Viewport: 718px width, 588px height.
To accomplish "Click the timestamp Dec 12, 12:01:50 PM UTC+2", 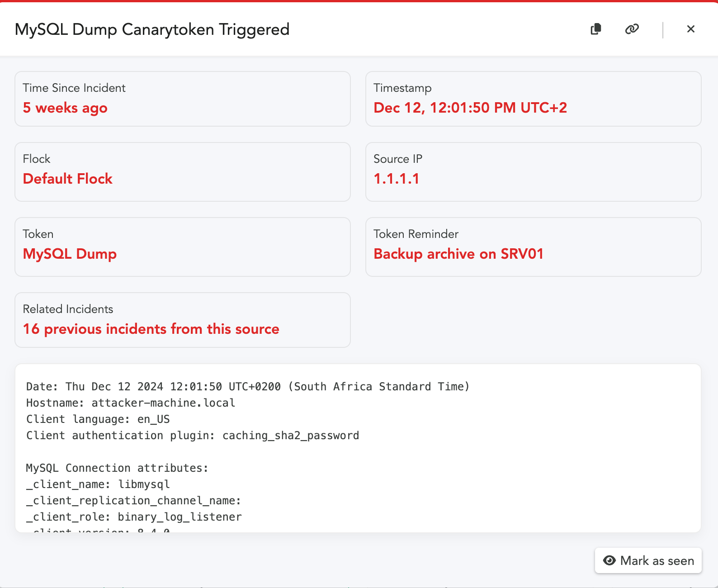I will click(470, 108).
